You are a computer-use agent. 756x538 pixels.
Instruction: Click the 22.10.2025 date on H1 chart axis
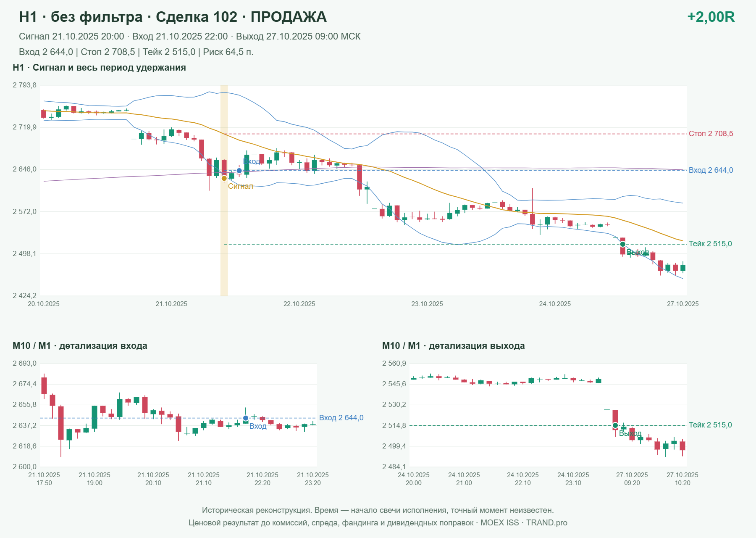tap(299, 304)
